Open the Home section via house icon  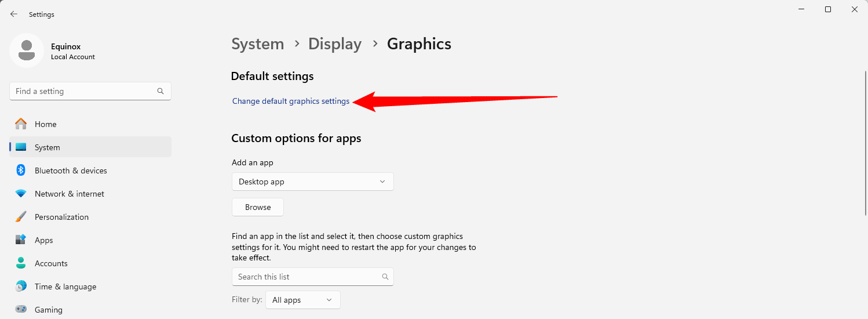[21, 124]
